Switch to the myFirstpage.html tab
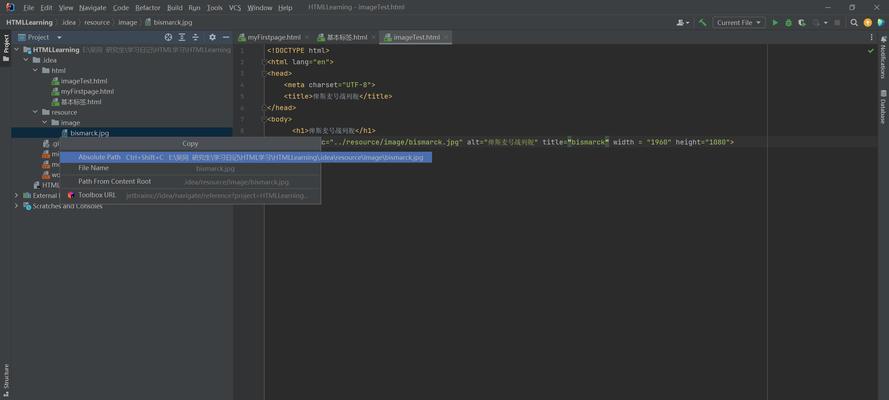The width and height of the screenshot is (889, 400). click(x=274, y=37)
